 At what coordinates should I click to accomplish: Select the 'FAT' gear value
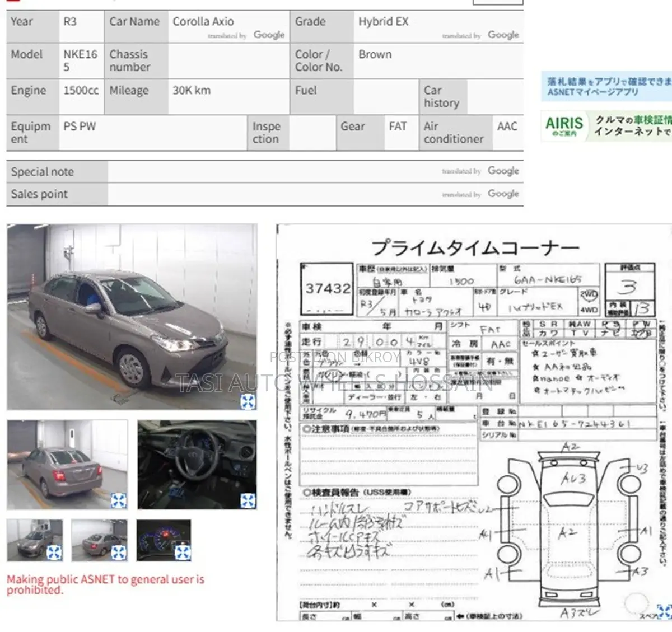tap(398, 127)
